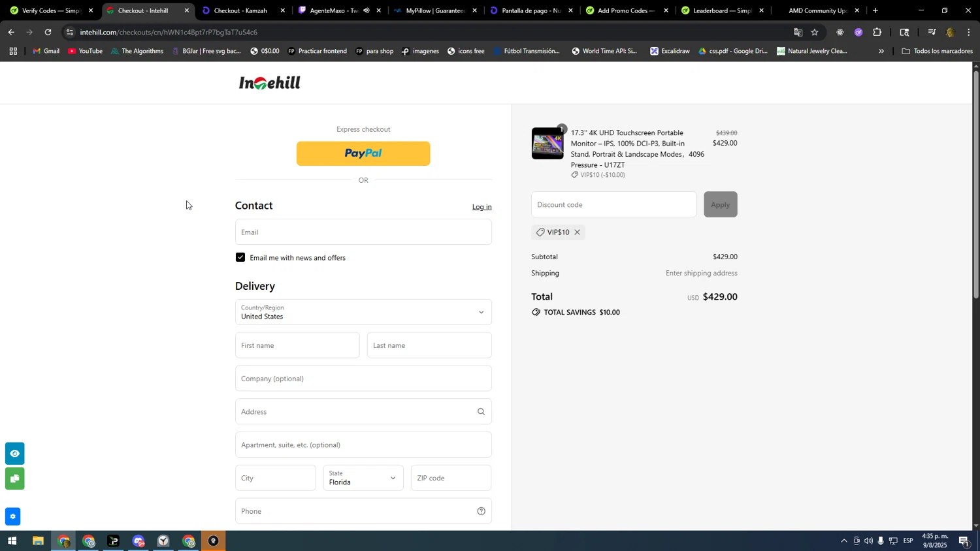Viewport: 980px width, 551px height.
Task: Open PyCharm from the taskbar
Action: point(113,541)
